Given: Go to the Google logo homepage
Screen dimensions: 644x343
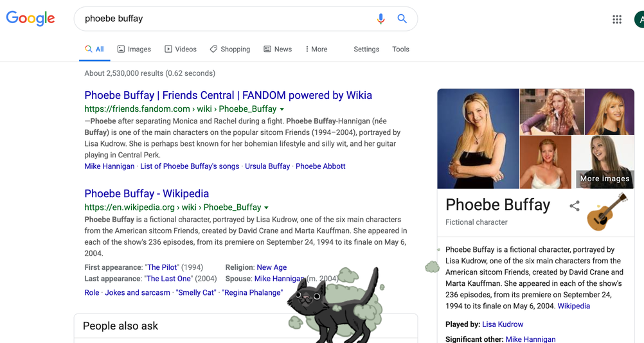Looking at the screenshot, I should coord(30,19).
